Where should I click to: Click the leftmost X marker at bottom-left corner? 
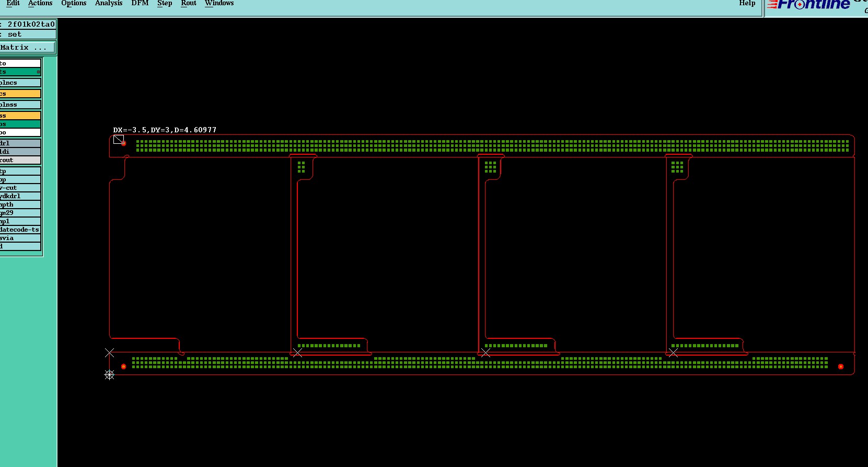click(109, 353)
